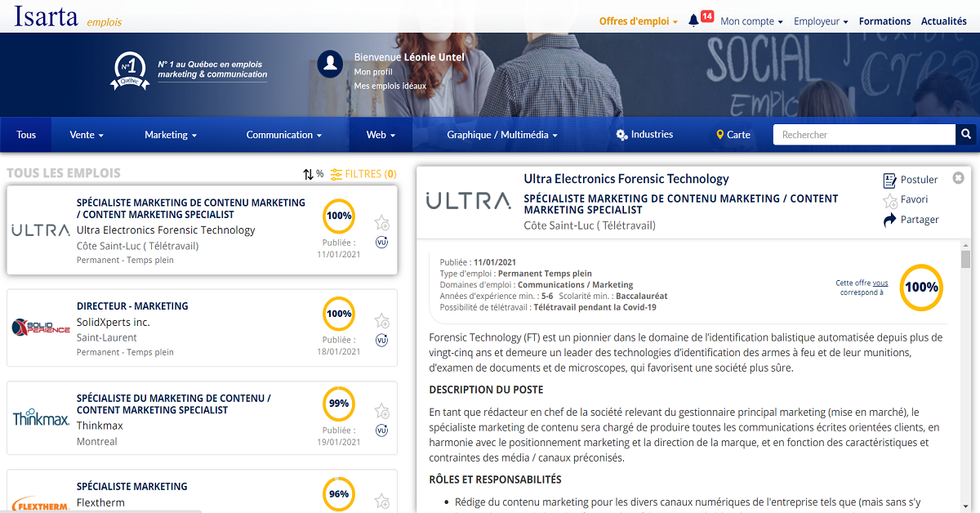The width and height of the screenshot is (980, 513).
Task: Click the Flextherm logo thumbnail
Action: [41, 503]
